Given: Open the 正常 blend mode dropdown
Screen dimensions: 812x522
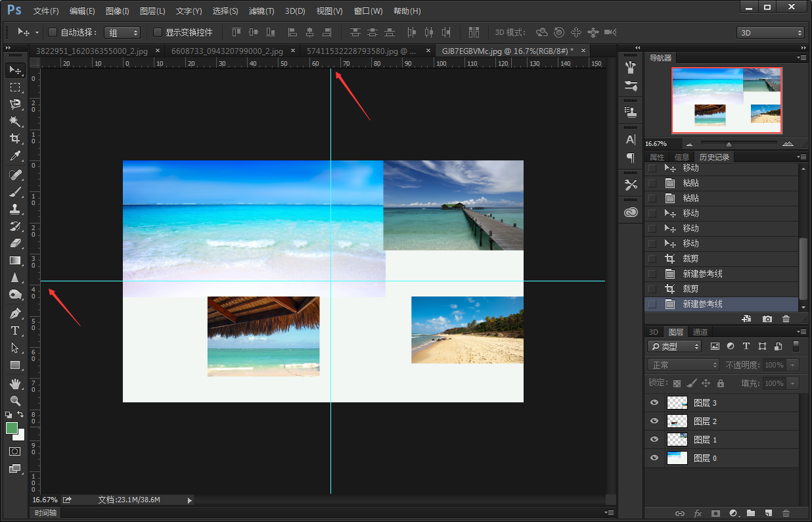Looking at the screenshot, I should pos(683,365).
